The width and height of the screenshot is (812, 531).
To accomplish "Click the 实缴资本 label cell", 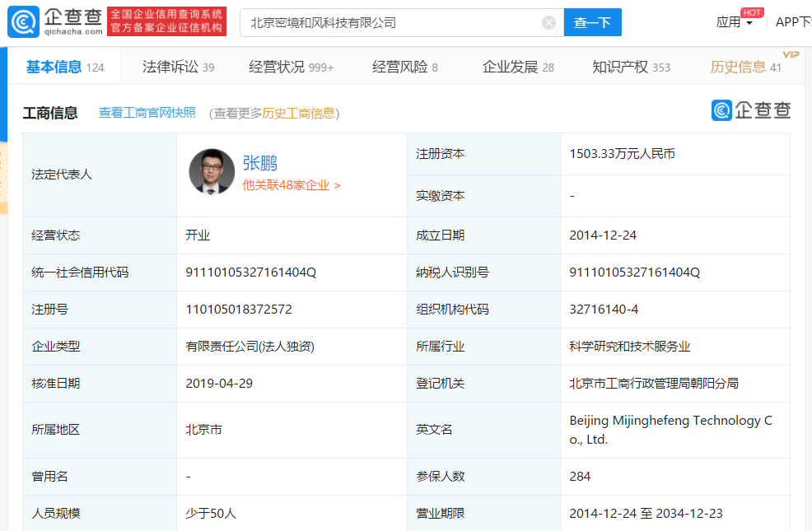I will pyautogui.click(x=483, y=196).
